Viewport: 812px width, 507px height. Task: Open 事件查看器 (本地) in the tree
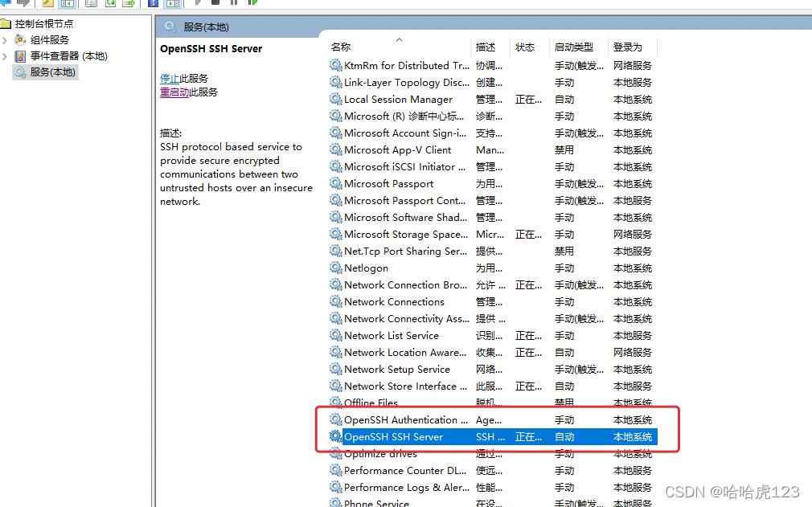coord(69,56)
